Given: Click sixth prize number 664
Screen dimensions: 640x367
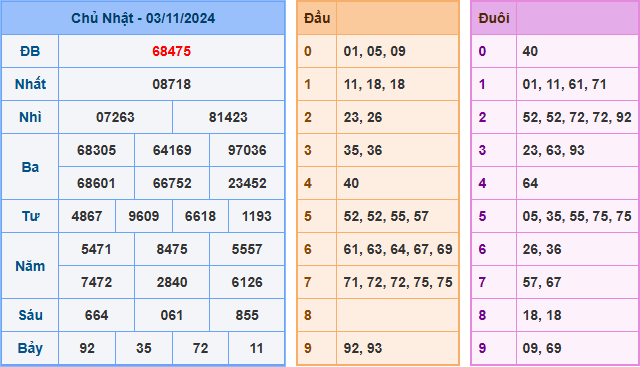Looking at the screenshot, I should (96, 316).
